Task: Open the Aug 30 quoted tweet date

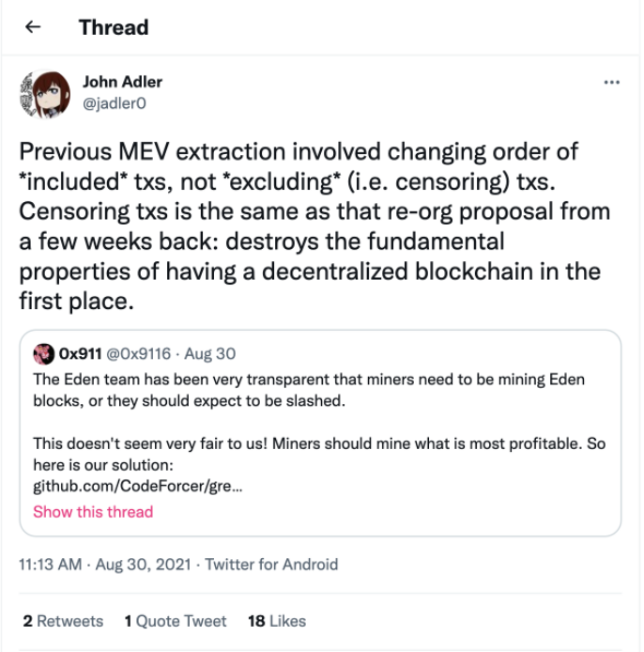Action: point(210,354)
